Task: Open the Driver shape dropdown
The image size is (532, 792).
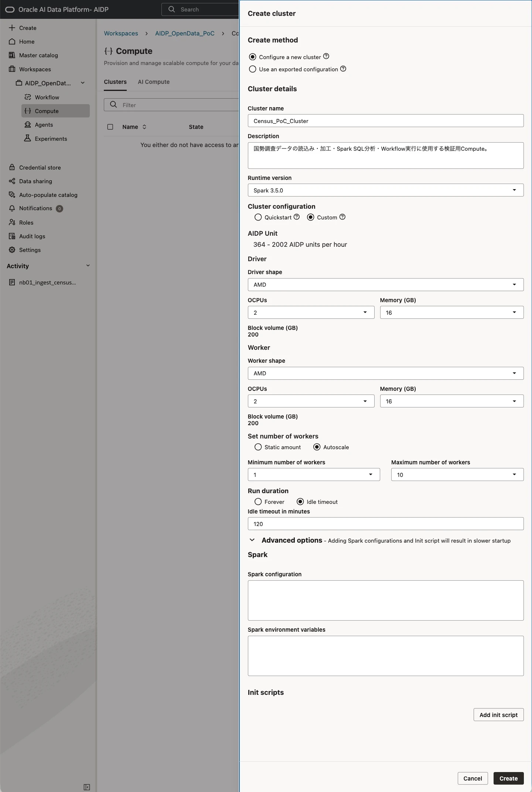Action: (x=386, y=284)
